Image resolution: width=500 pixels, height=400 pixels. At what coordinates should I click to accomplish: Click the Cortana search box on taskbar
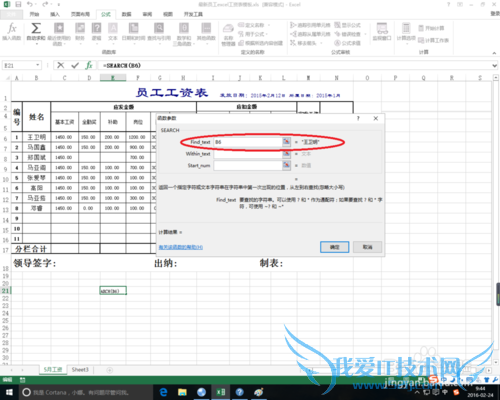[86, 392]
